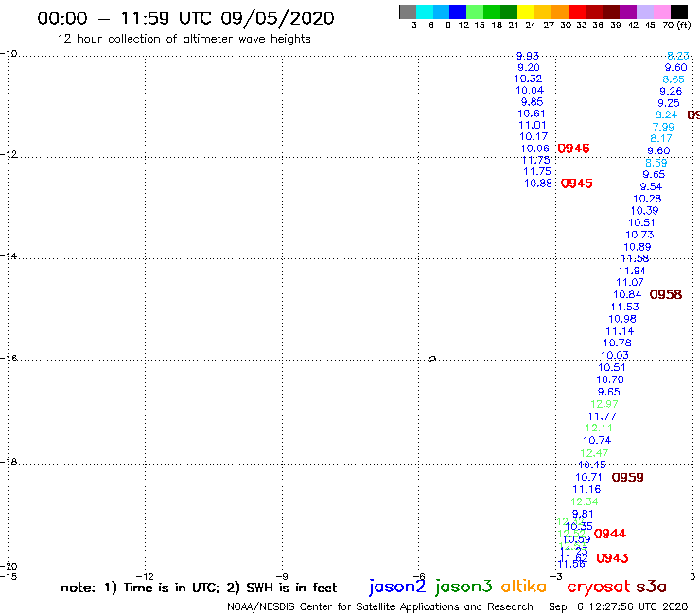Click the green wave height value 12.11
This screenshot has width=700, height=615.
599,428
